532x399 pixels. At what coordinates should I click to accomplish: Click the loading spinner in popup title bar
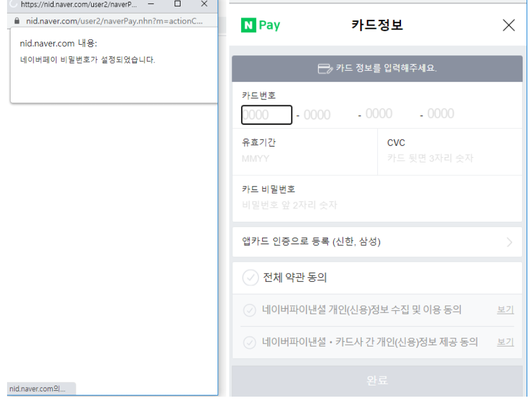click(x=13, y=4)
